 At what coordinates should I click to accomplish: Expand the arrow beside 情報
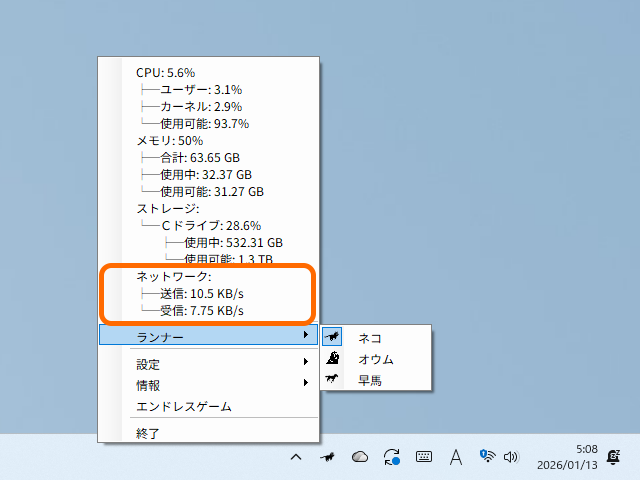[x=306, y=383]
